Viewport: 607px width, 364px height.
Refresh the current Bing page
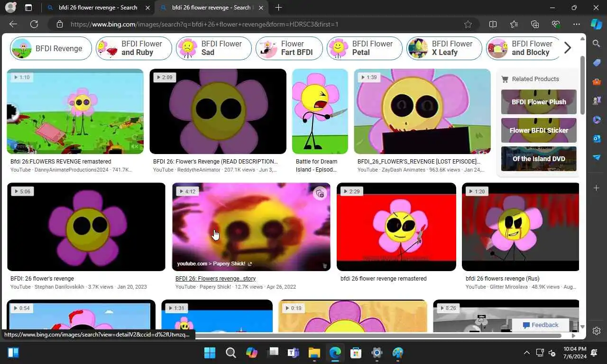[x=34, y=24]
